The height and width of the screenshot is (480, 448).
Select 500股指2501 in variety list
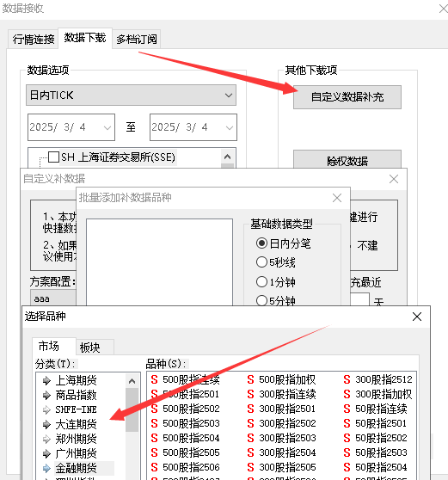pos(191,394)
